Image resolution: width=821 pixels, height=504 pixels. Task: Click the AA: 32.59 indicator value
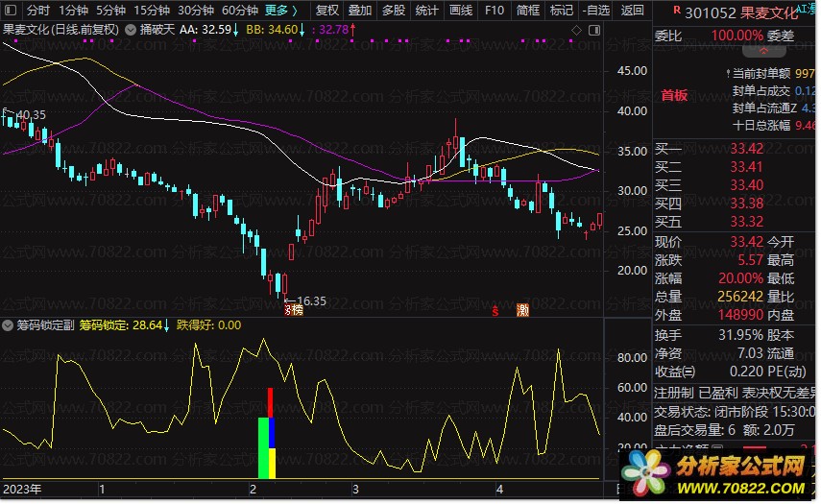(209, 30)
